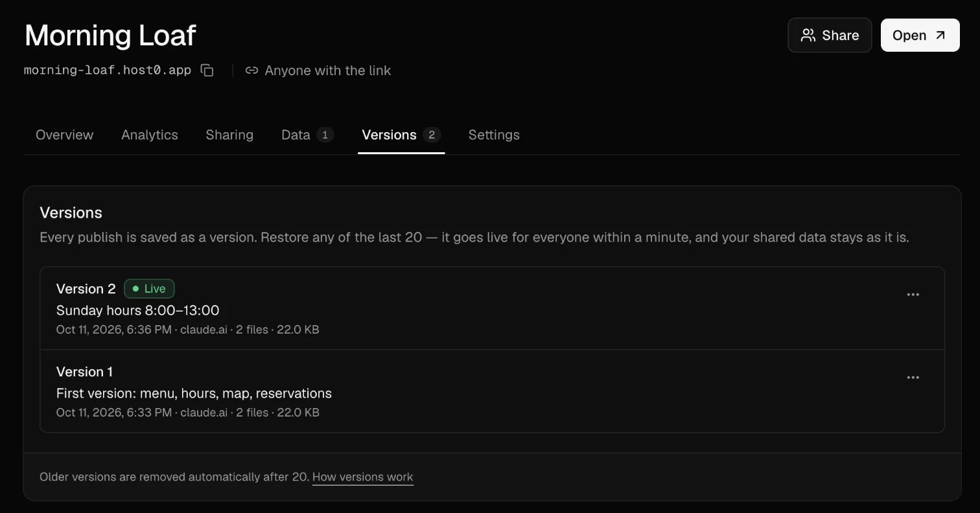Click the Sunday hours 8:00–13:00 description
Screen dimensions: 980x513
[137, 310]
